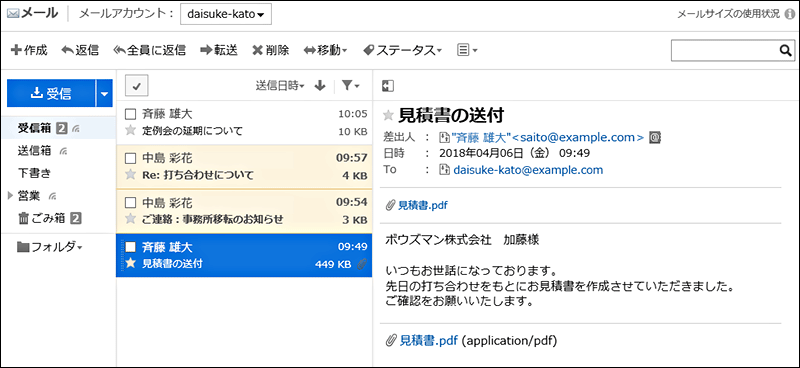Toggle star beside 見積書の送付 heading
This screenshot has width=800, height=368.
388,116
